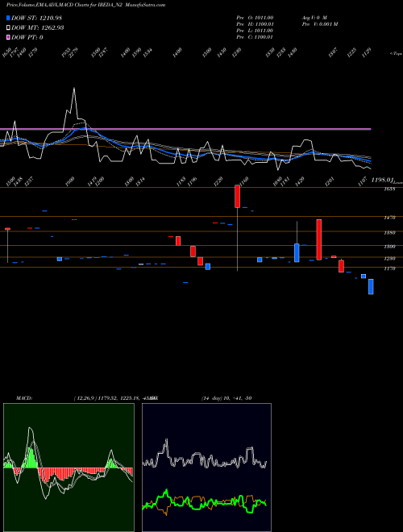Click the '<Tops' label at right edge
403x532 pixels.
click(396, 54)
